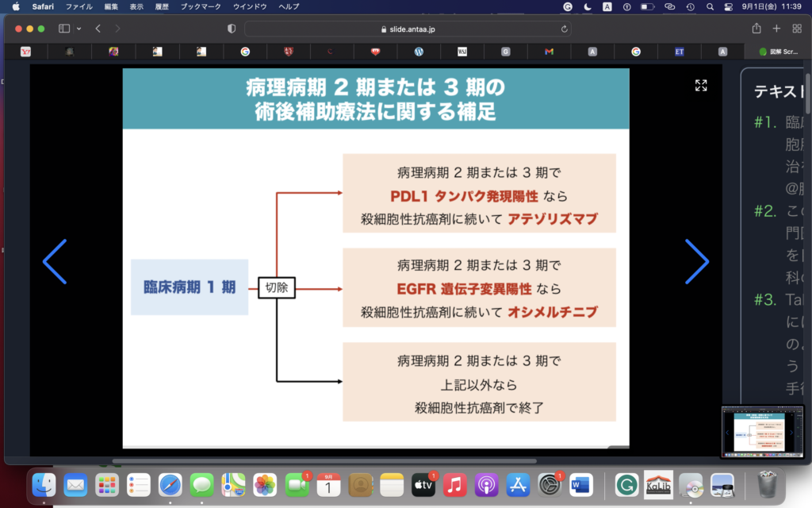Go to the next slide arrow

(x=696, y=261)
